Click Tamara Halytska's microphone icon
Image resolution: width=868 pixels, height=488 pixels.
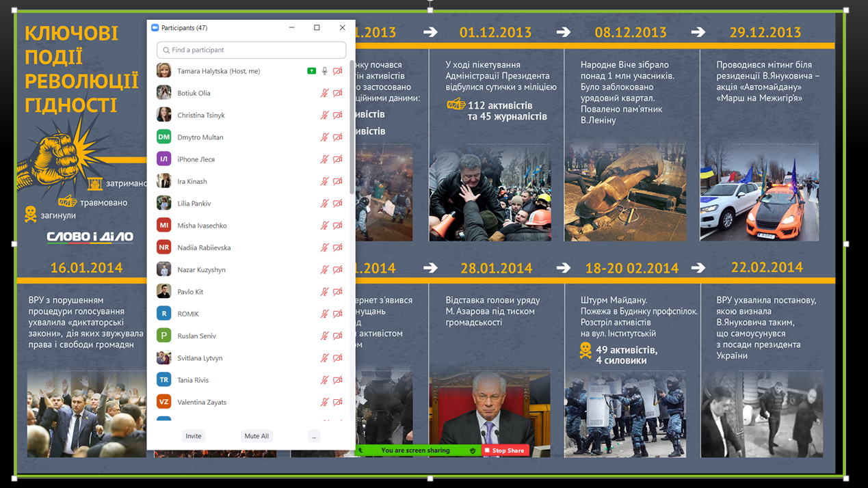(325, 71)
